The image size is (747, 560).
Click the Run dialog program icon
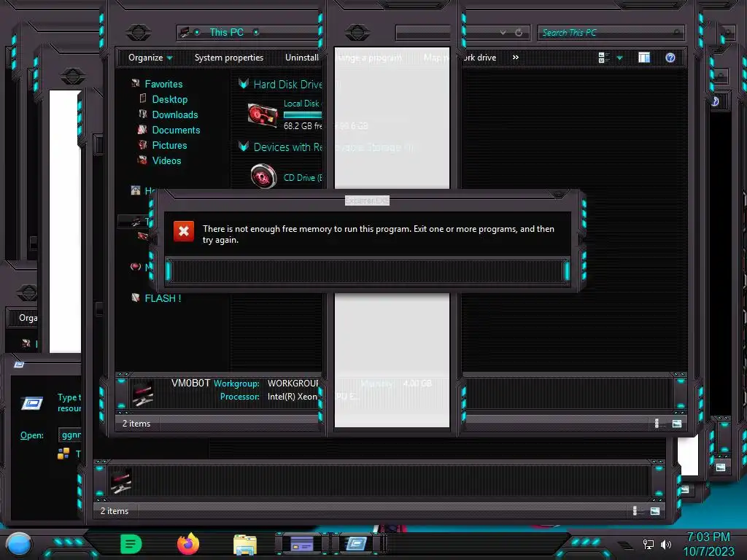coord(32,403)
